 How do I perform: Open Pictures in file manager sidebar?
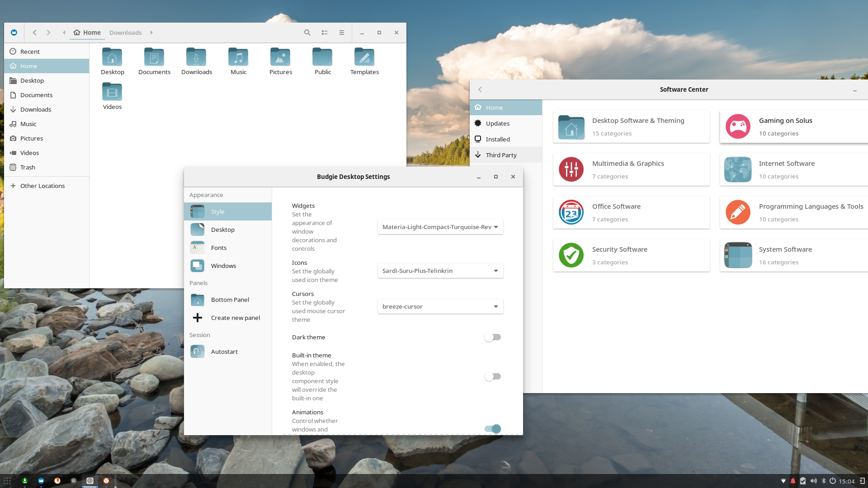coord(47,138)
